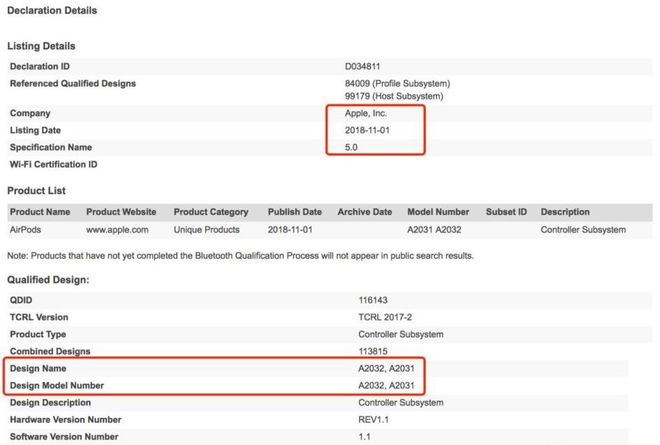
Task: Click the Design Model Number label
Action: pos(57,386)
